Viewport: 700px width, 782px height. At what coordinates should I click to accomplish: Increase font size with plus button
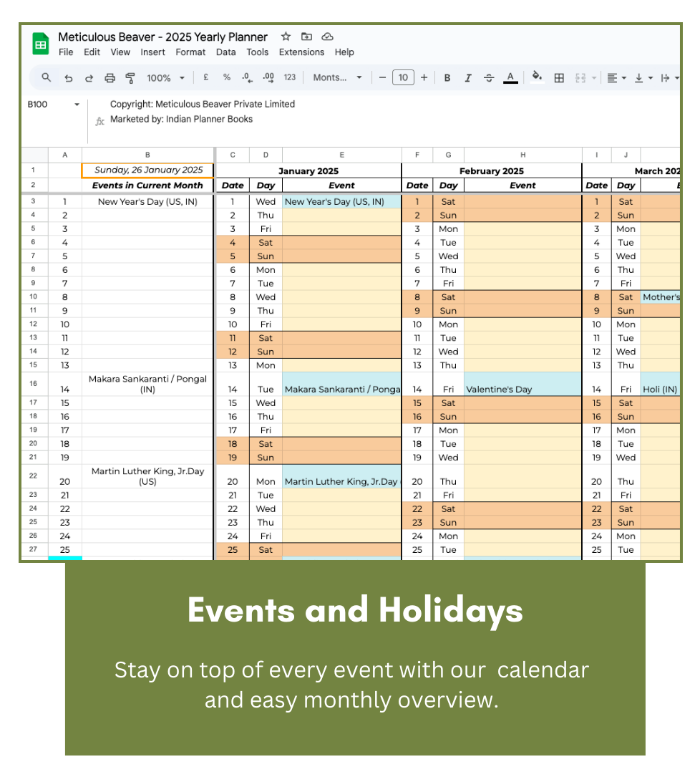[424, 78]
